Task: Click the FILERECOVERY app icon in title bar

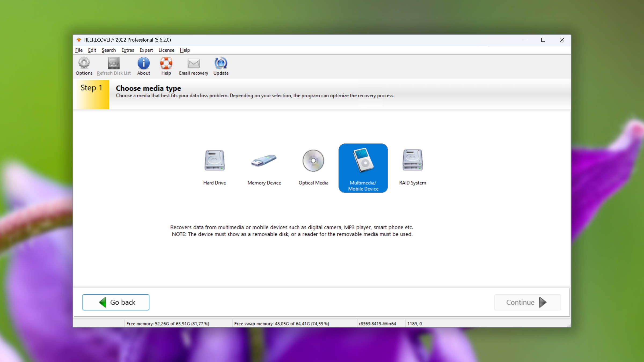Action: 79,40
